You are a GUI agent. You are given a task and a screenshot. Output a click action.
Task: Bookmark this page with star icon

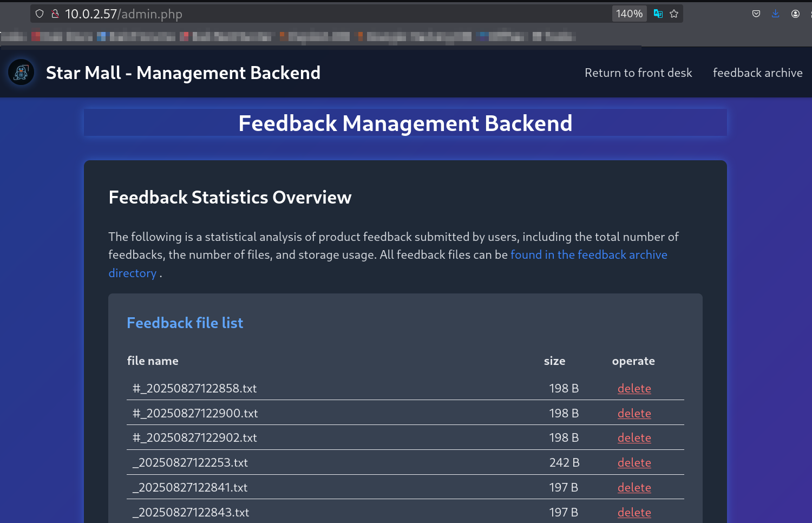click(x=674, y=14)
